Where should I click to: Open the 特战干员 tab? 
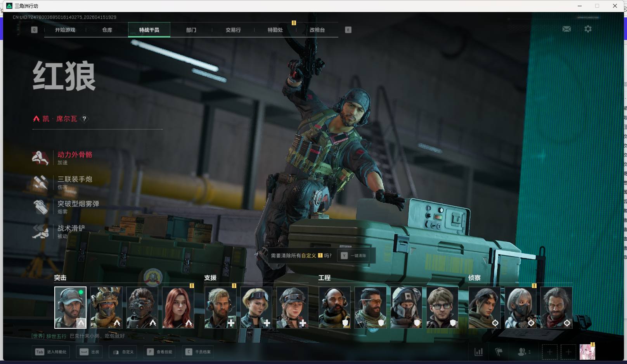coord(149,30)
